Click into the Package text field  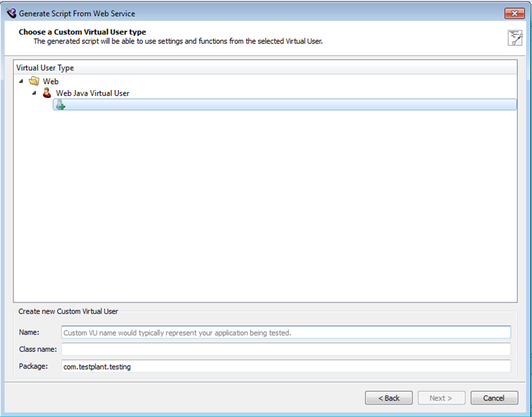tap(286, 366)
